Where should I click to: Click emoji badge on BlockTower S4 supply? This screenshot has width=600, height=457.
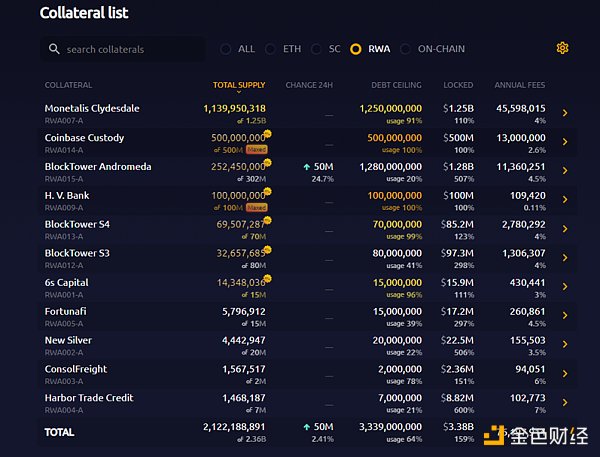(x=268, y=219)
